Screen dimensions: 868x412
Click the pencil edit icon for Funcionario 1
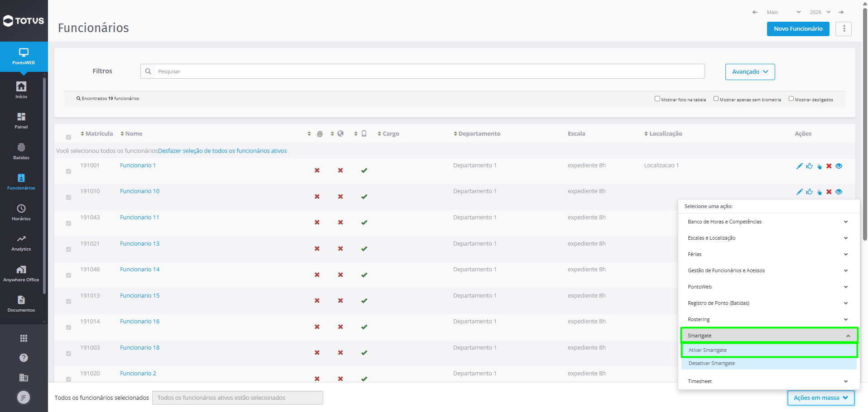click(799, 166)
